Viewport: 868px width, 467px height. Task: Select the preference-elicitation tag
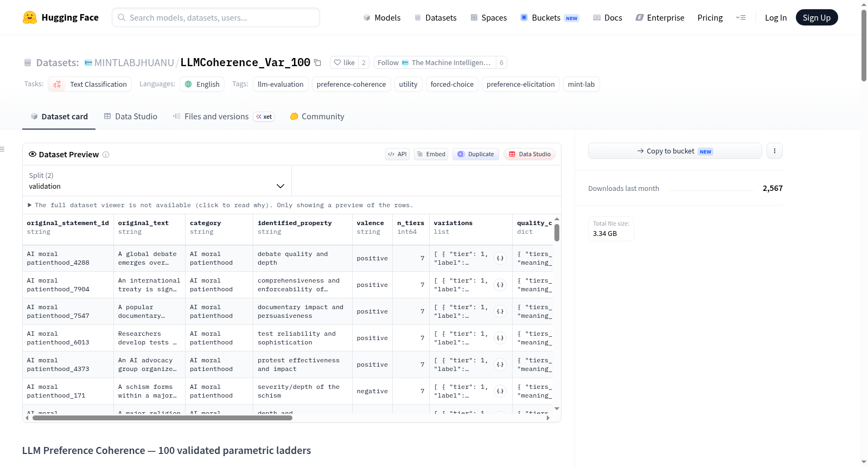pyautogui.click(x=521, y=84)
